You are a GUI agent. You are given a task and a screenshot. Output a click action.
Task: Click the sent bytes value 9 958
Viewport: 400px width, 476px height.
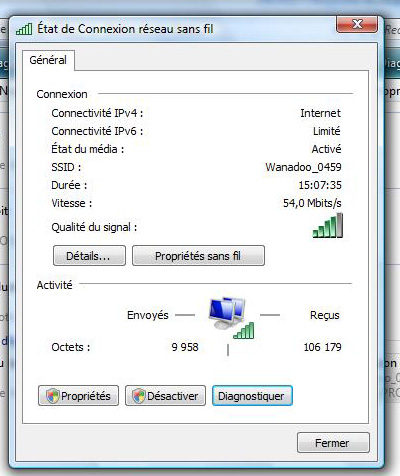click(185, 347)
